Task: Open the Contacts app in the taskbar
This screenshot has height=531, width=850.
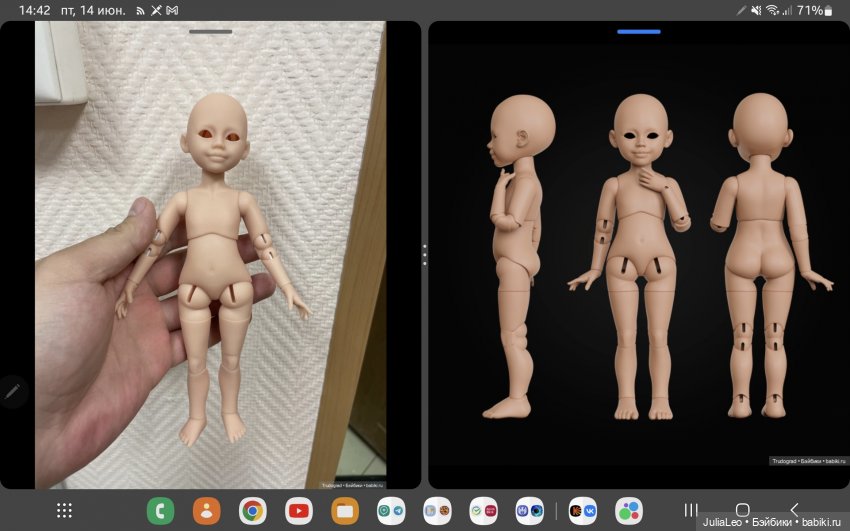Action: [x=206, y=510]
